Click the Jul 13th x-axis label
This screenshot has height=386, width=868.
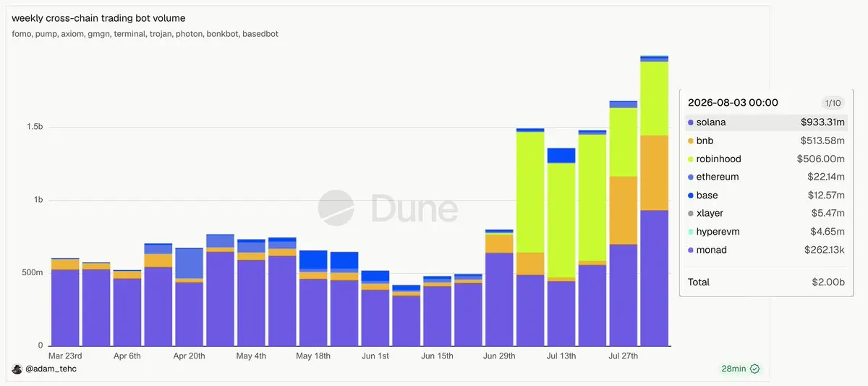tap(561, 356)
